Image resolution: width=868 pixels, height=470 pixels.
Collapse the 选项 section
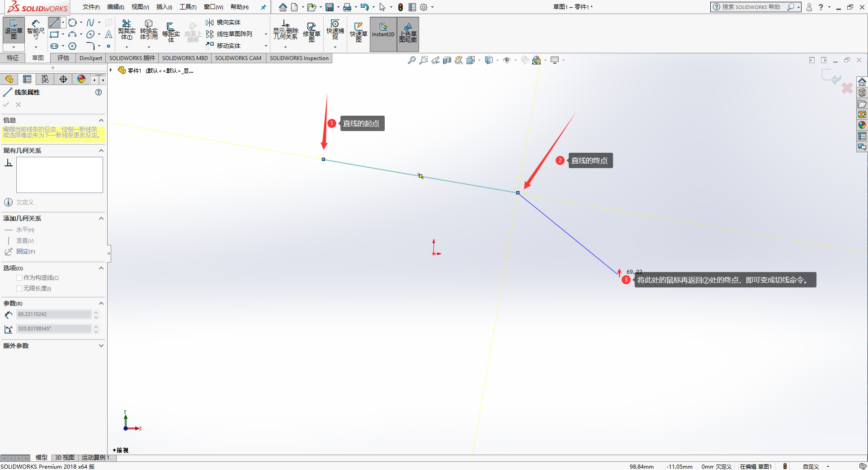(x=101, y=268)
